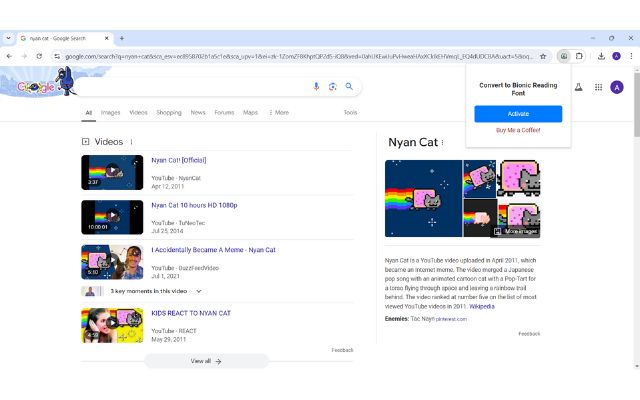Expand the More search filters menu
Screen dimensions: 640x400
pyautogui.click(x=279, y=113)
